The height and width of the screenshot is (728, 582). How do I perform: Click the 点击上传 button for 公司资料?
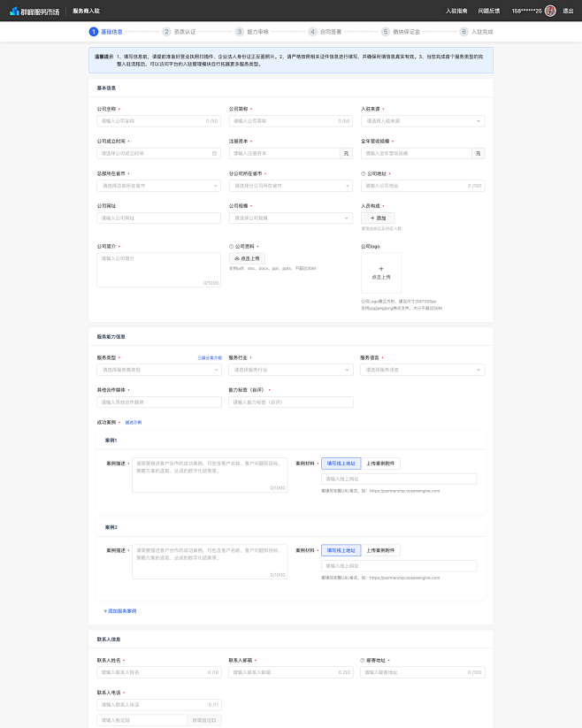(x=247, y=258)
